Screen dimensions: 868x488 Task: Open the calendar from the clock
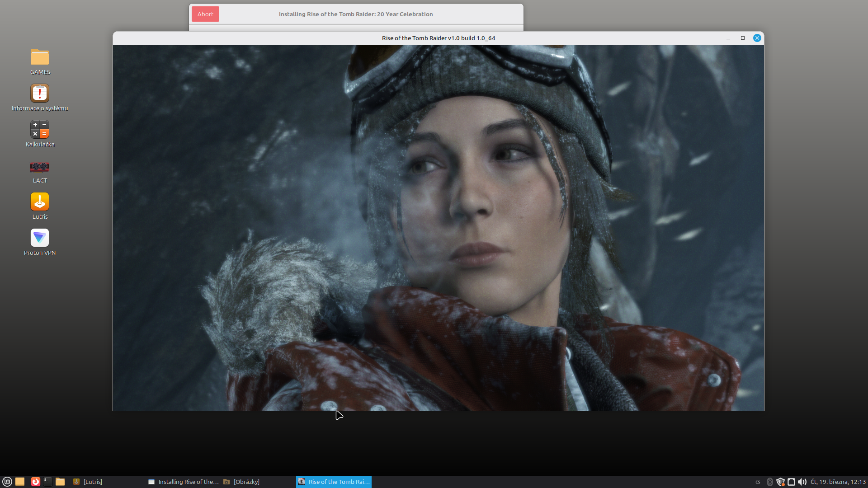[838, 482]
